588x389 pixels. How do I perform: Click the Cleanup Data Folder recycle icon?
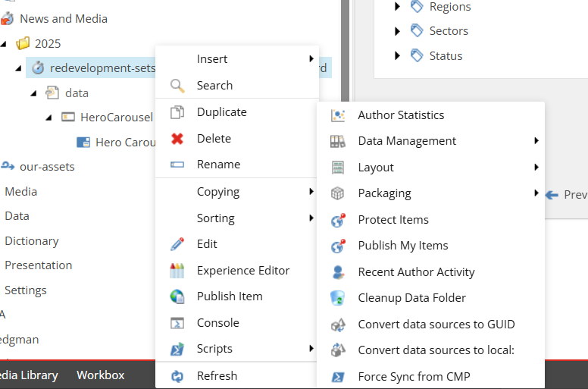click(x=338, y=298)
